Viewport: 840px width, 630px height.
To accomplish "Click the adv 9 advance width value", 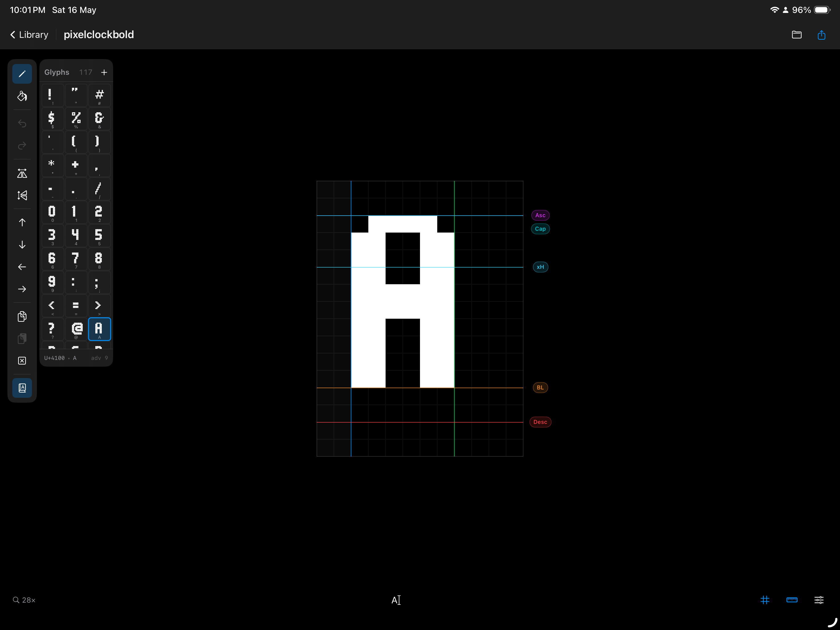I will tap(100, 358).
